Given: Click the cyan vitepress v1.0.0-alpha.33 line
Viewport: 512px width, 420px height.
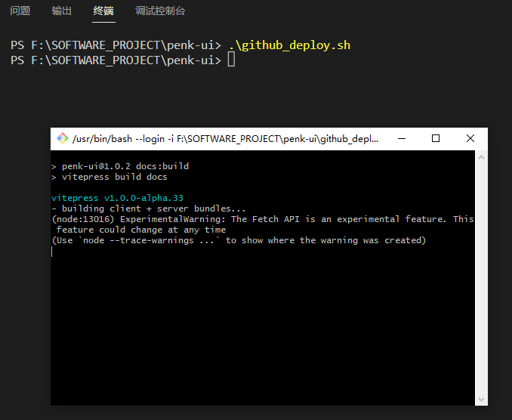Looking at the screenshot, I should tap(117, 198).
